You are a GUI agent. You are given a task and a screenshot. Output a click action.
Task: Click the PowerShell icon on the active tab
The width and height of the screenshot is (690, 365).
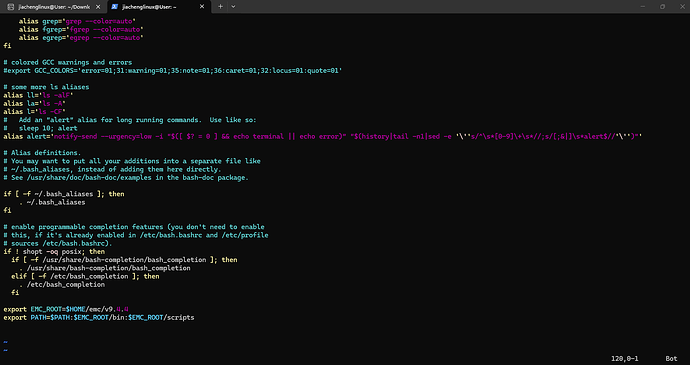114,7
